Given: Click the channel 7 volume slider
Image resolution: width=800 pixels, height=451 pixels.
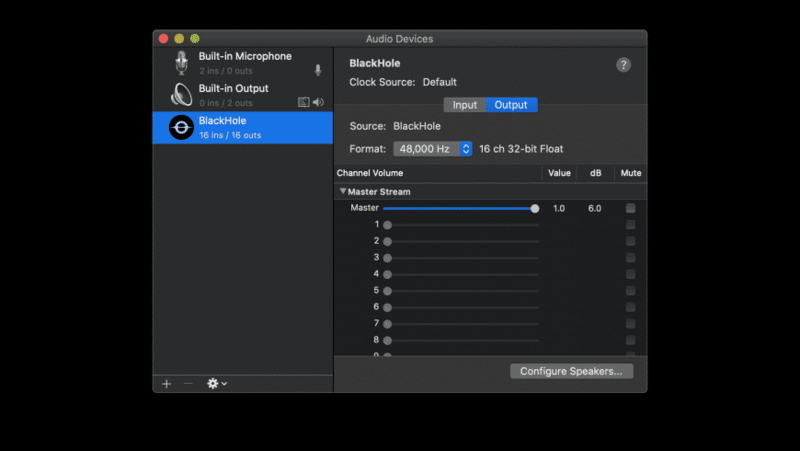Looking at the screenshot, I should 461,324.
